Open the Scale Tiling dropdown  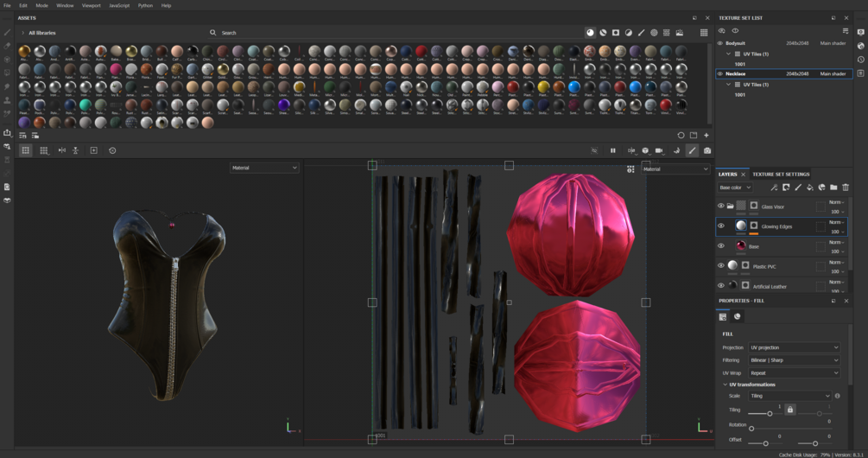pos(790,396)
